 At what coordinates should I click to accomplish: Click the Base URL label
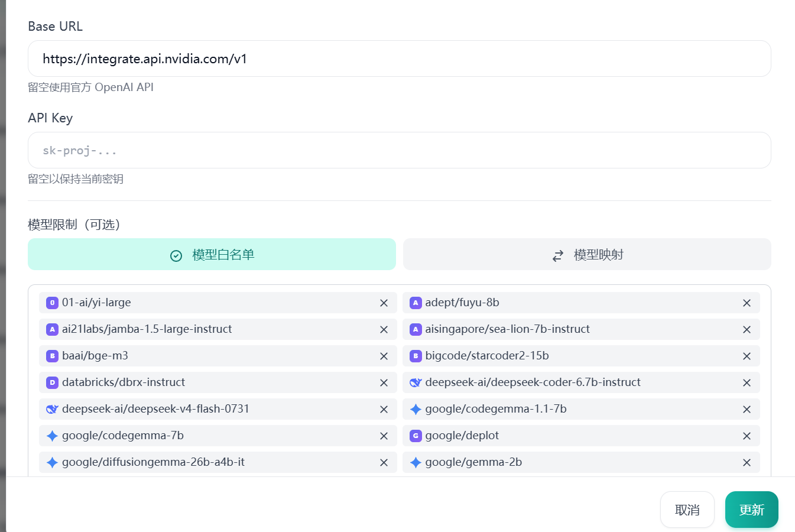[55, 26]
